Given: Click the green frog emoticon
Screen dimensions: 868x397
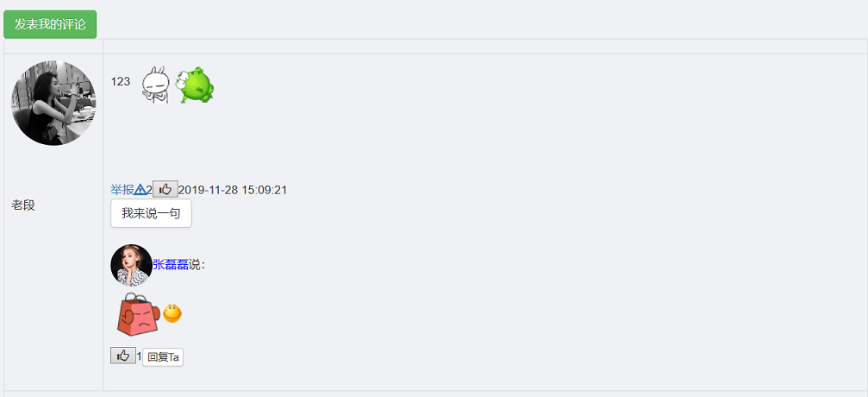Looking at the screenshot, I should click(195, 85).
